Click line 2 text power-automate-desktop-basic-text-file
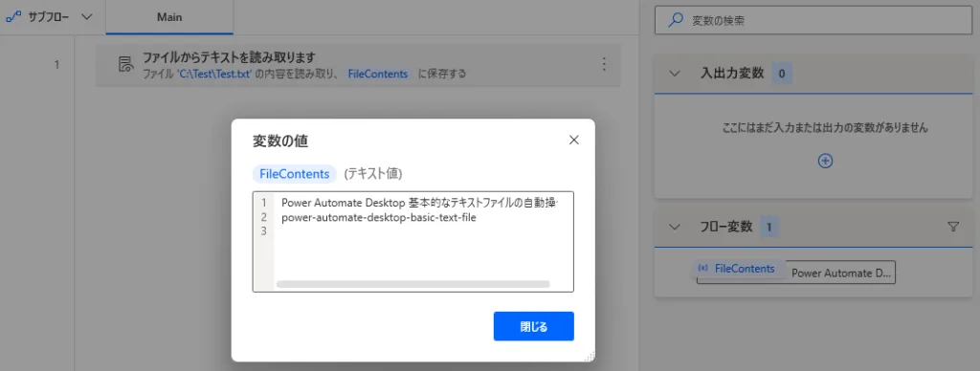Image resolution: width=980 pixels, height=371 pixels. [x=379, y=217]
